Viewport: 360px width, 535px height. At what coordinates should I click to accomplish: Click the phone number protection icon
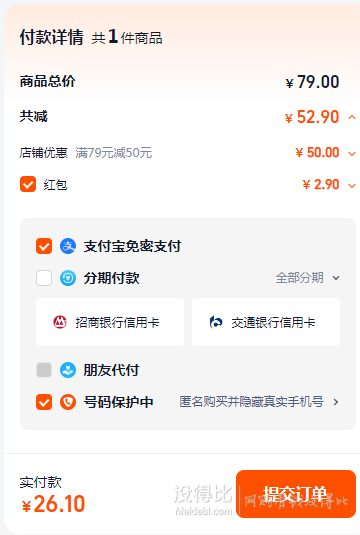pos(68,402)
